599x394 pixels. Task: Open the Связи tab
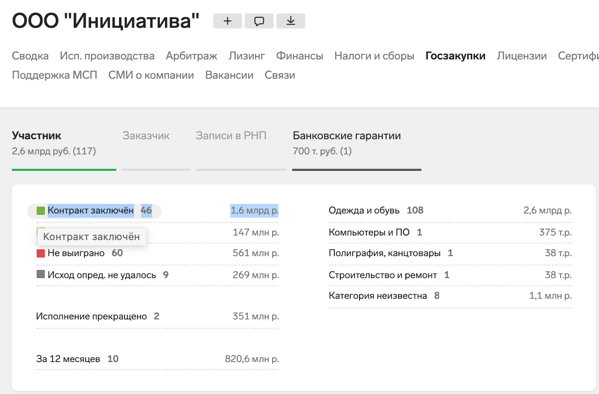(280, 75)
